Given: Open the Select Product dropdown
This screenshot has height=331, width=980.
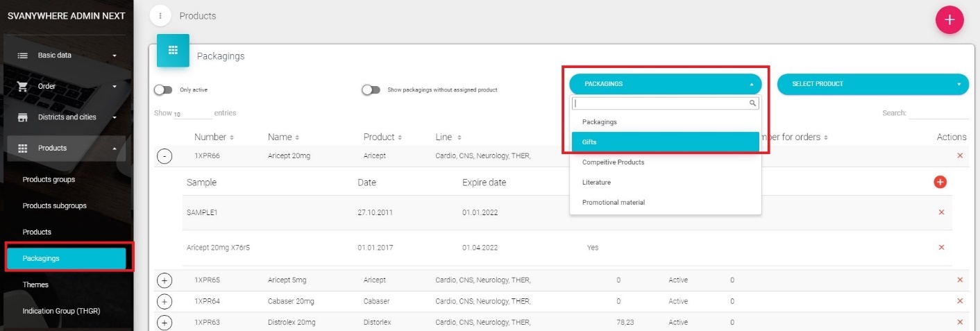Looking at the screenshot, I should (872, 84).
